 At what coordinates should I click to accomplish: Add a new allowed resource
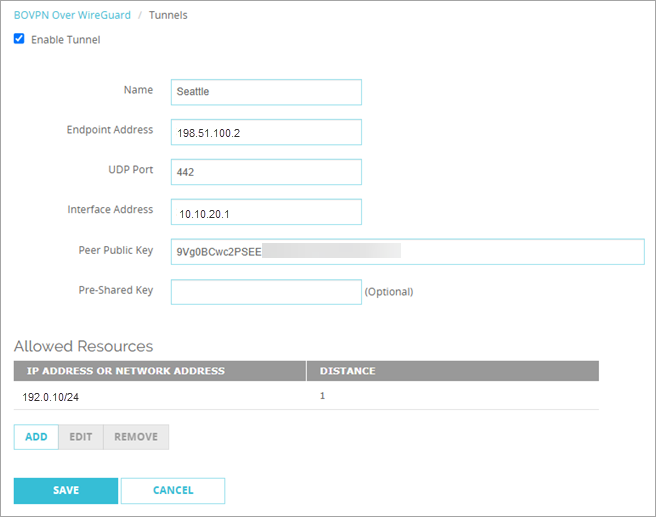pos(36,437)
